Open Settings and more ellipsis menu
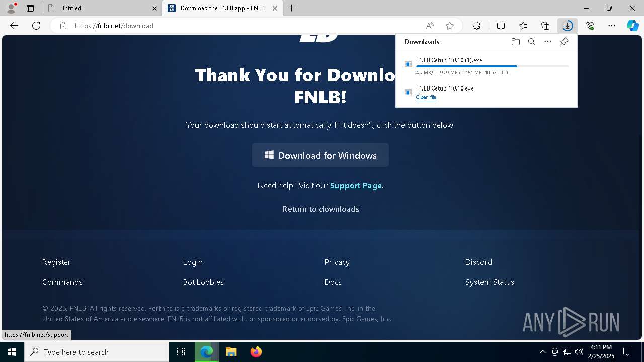 [x=612, y=26]
